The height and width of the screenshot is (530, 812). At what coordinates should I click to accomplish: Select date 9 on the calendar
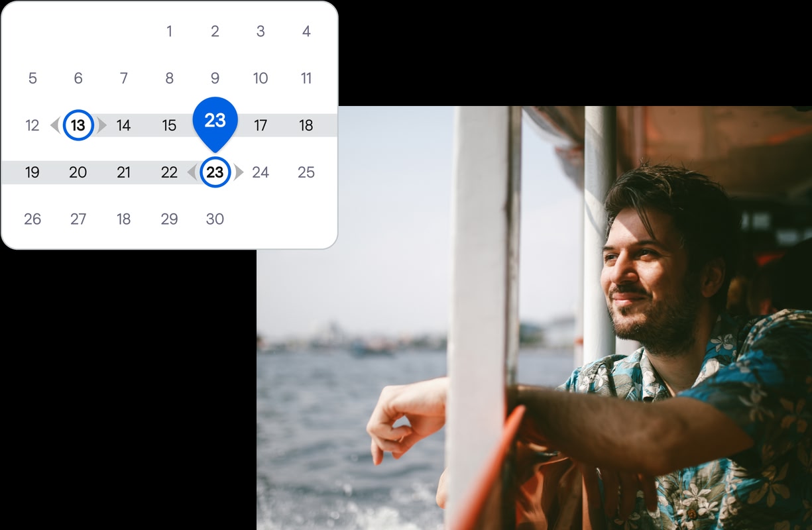215,78
